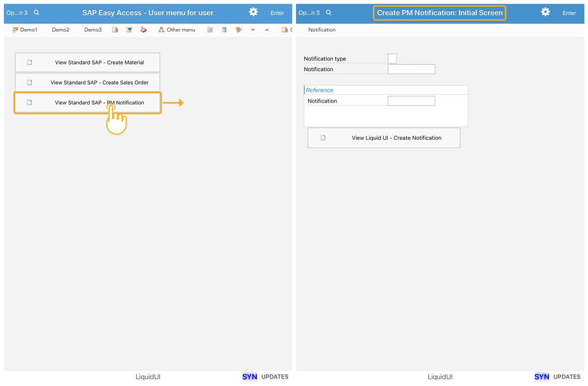The image size is (588, 386).
Task: Open the Demo1 toolbar menu
Action: click(x=24, y=30)
